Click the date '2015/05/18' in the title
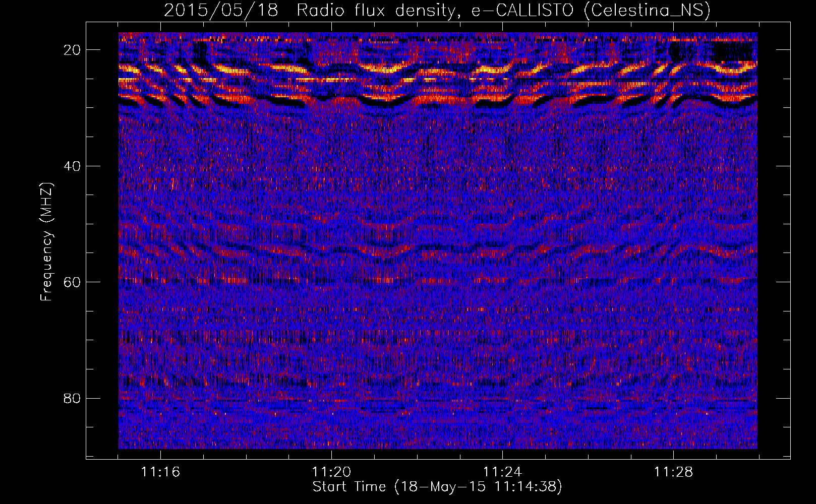This screenshot has height=504, width=816. pyautogui.click(x=221, y=11)
